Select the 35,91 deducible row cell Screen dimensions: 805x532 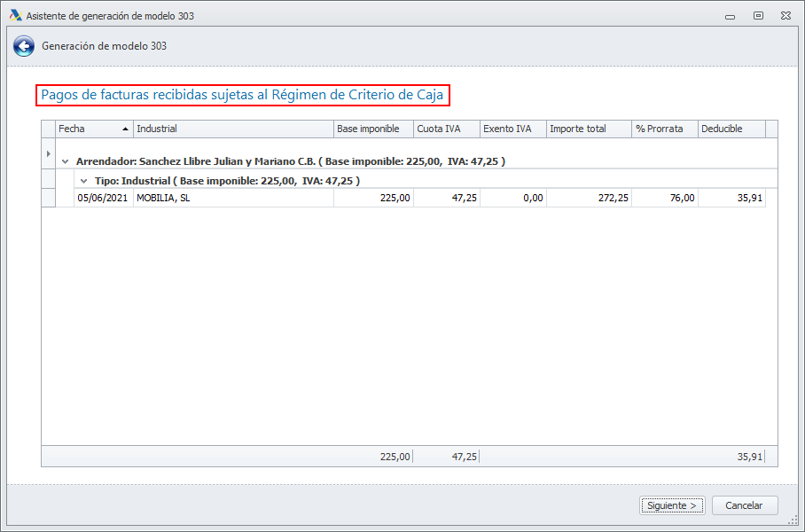click(x=731, y=198)
